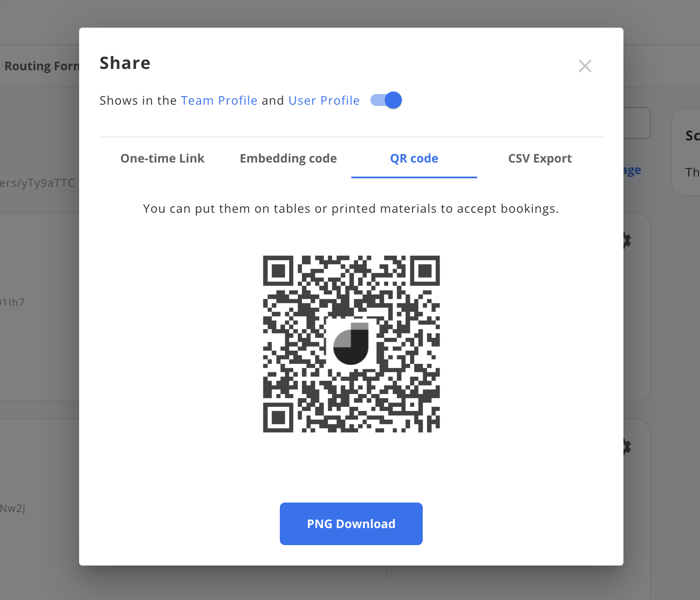Close the Share dialog with the X
Screen dimensions: 700x600
tap(585, 66)
